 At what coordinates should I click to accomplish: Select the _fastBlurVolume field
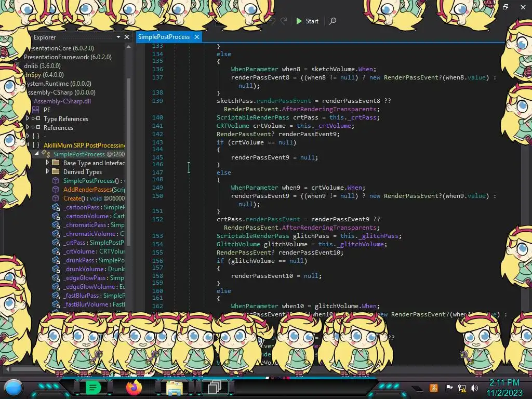pyautogui.click(x=94, y=304)
